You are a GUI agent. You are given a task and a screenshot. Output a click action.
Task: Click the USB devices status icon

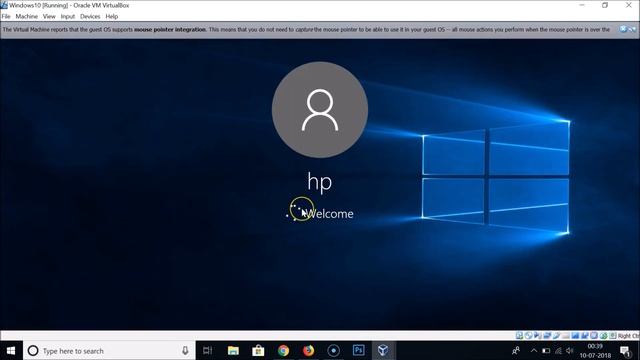click(556, 336)
